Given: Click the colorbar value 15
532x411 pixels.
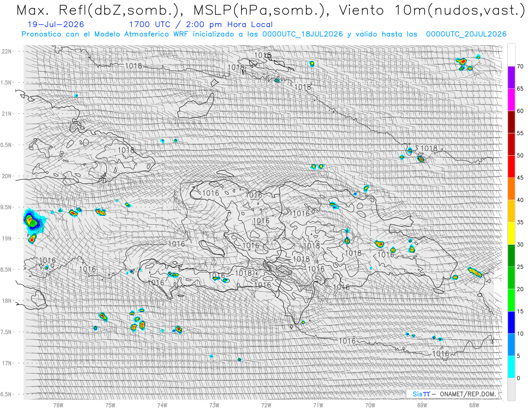Looking at the screenshot, I should click(520, 311).
